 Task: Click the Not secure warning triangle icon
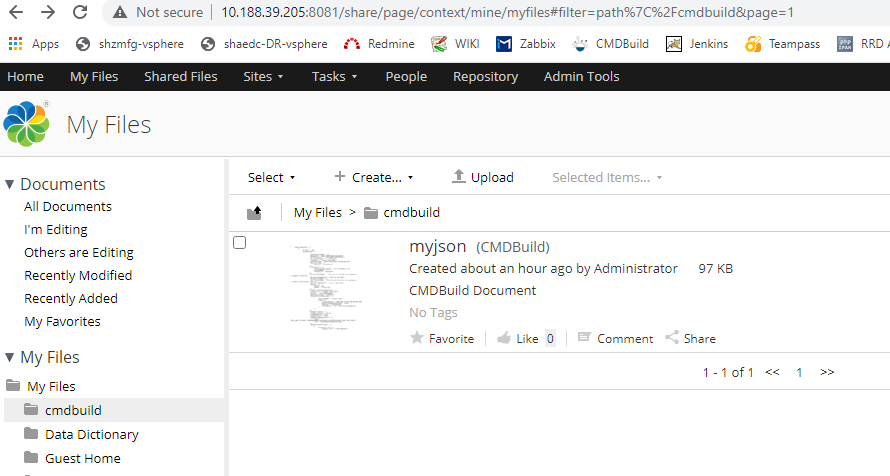tap(120, 12)
